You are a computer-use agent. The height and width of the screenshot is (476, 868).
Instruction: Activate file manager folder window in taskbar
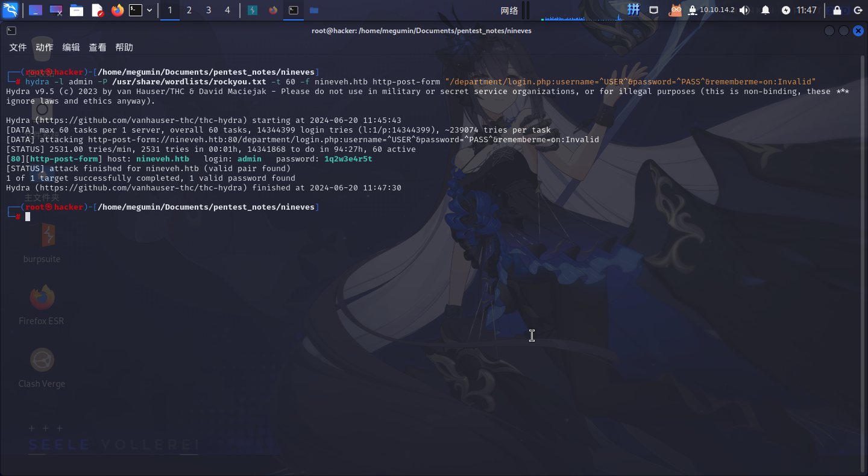point(313,10)
